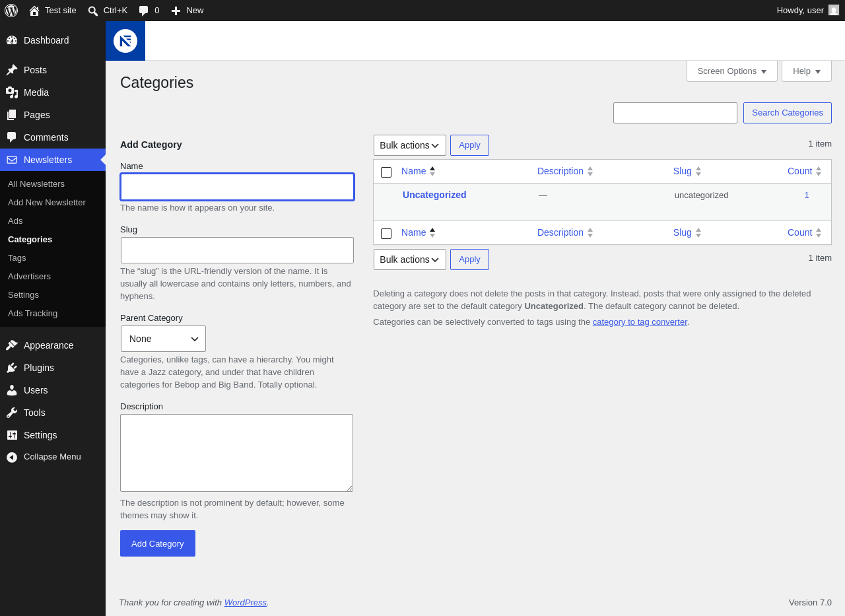
Task: Click the Collapse Menu arrow icon
Action: pyautogui.click(x=12, y=457)
